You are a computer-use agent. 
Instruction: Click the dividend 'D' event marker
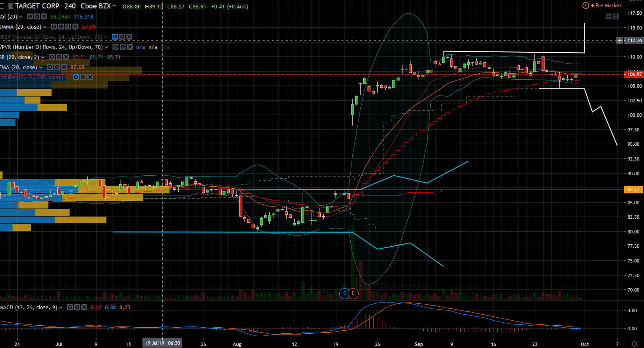345,293
